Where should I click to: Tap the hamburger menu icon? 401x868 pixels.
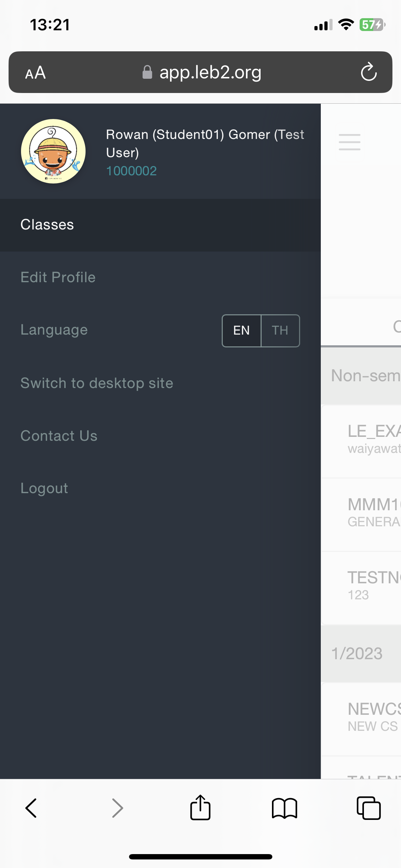[x=349, y=142]
